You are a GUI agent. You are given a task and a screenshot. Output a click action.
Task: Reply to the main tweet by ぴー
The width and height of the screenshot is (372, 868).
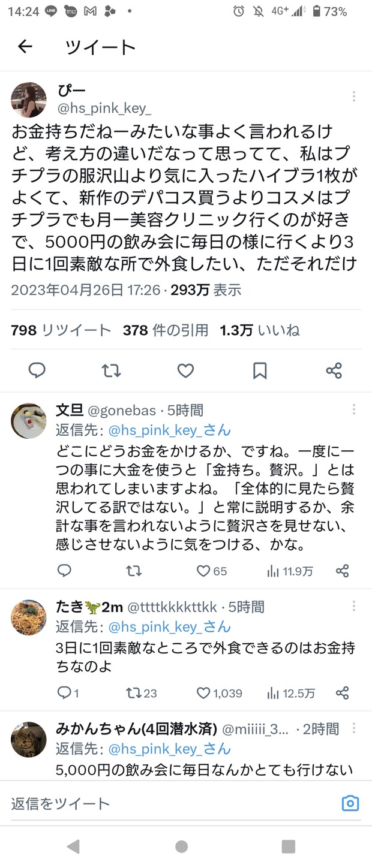[37, 370]
